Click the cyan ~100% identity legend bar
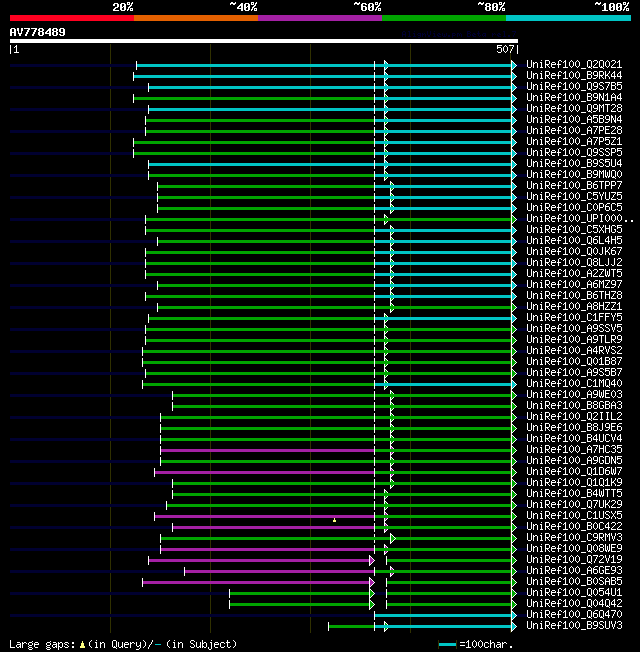 pyautogui.click(x=568, y=18)
